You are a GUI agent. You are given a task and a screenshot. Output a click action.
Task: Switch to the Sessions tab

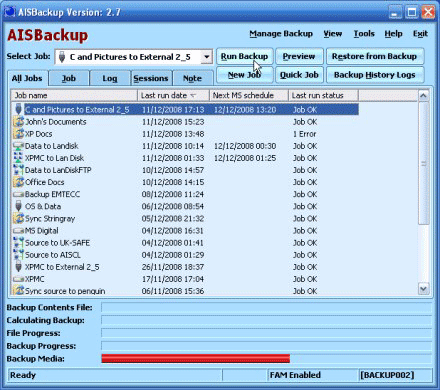[151, 79]
